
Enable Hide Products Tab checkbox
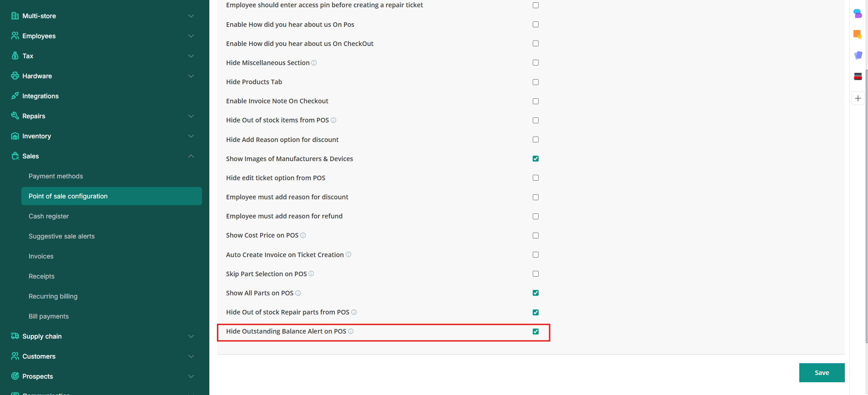[535, 82]
